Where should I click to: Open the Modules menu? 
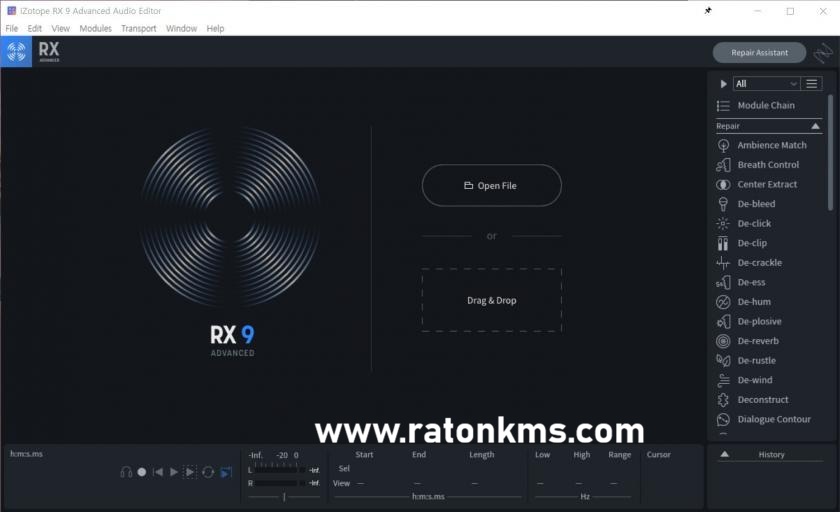coord(95,28)
